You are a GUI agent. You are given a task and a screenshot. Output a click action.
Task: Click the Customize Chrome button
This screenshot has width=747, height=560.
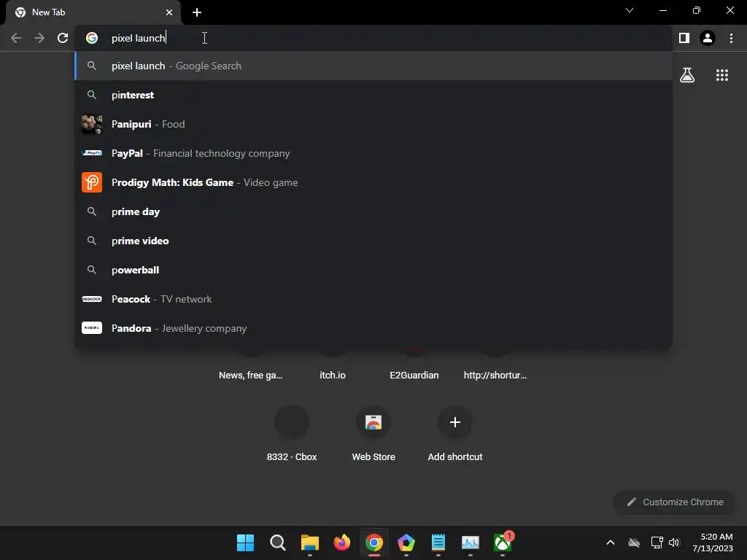click(x=675, y=502)
